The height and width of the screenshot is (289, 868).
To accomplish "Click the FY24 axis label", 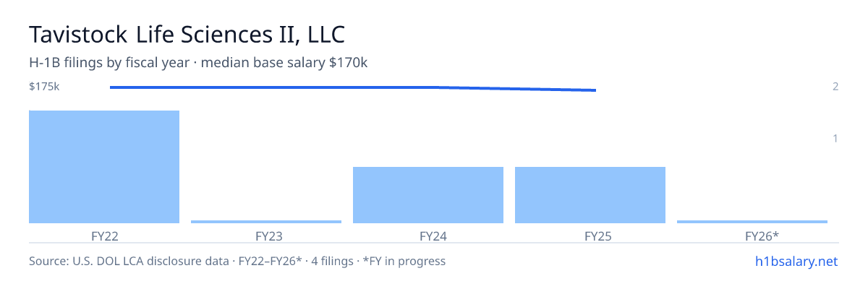I will point(428,236).
